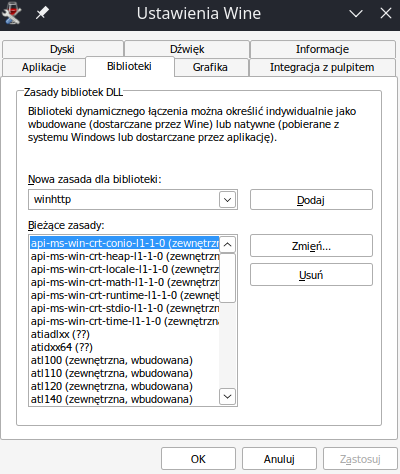Apply changes with Zastosuj button
400x474 pixels.
(360, 459)
